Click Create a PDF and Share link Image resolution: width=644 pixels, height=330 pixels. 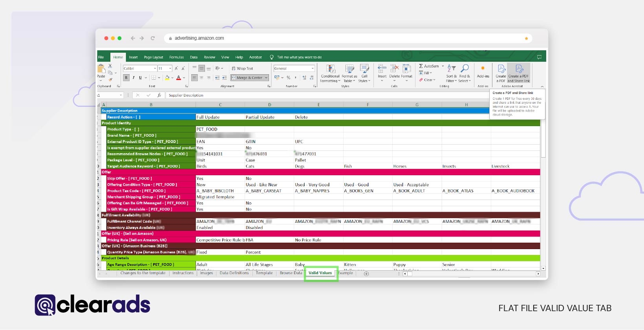point(519,73)
